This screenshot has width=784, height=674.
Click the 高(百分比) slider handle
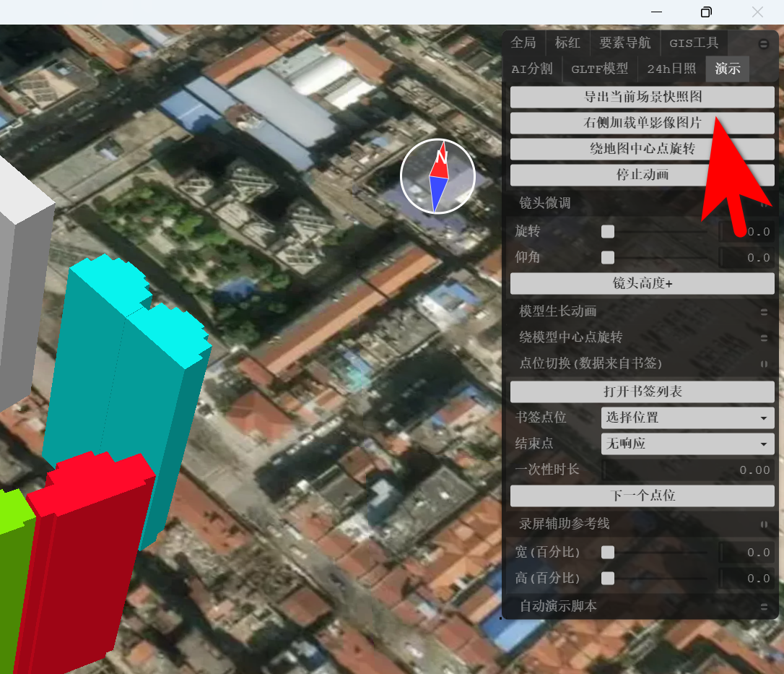pos(608,579)
